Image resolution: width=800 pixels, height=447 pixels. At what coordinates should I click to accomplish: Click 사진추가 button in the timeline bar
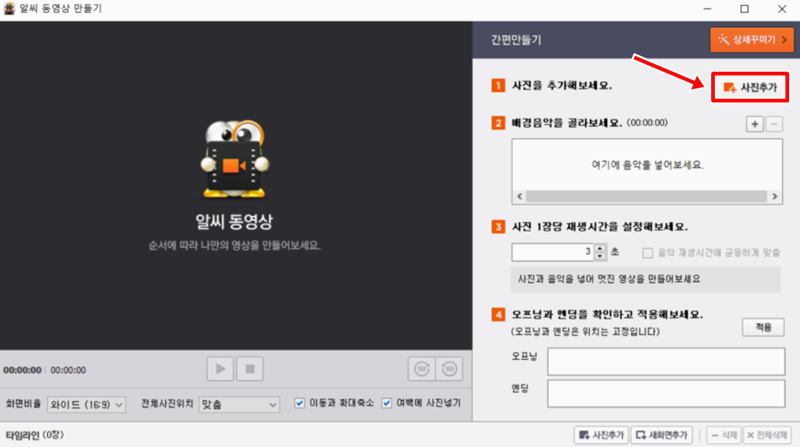point(602,435)
